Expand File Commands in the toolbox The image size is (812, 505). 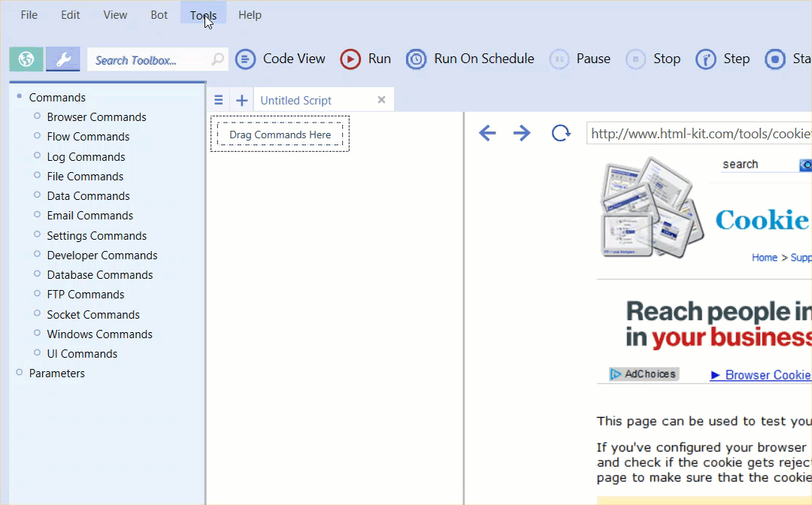(x=38, y=175)
